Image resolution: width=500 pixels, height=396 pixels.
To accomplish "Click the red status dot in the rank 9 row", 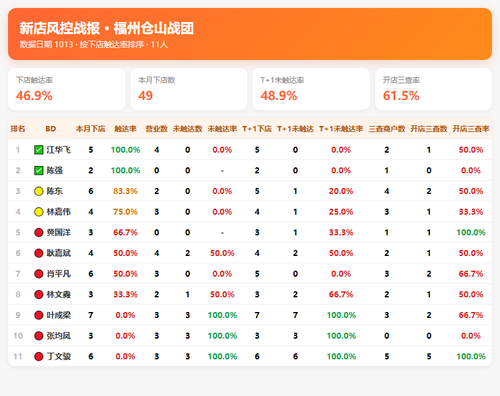I will (x=39, y=315).
